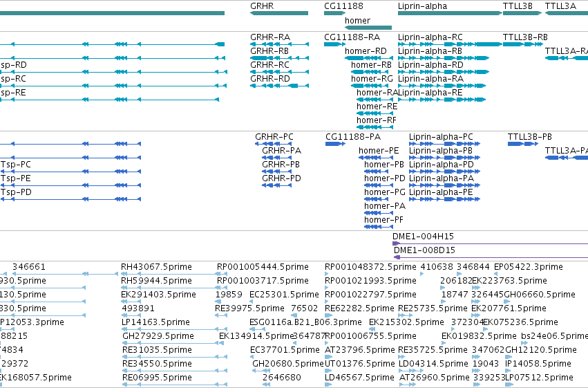Screen dimensions: 588x388
Task: Click Liprin-alpha-PD protein label
Action: (x=442, y=165)
